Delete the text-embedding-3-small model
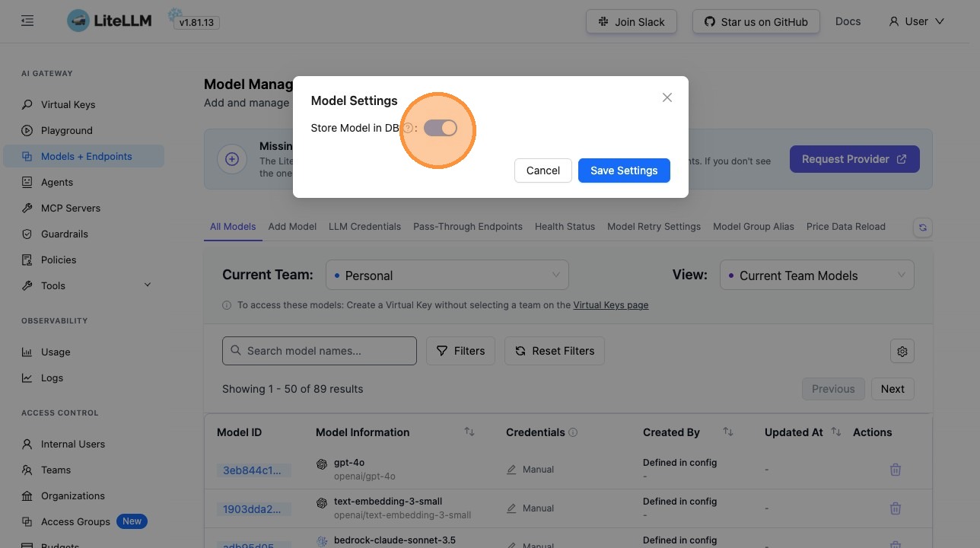980x548 pixels. click(x=896, y=508)
